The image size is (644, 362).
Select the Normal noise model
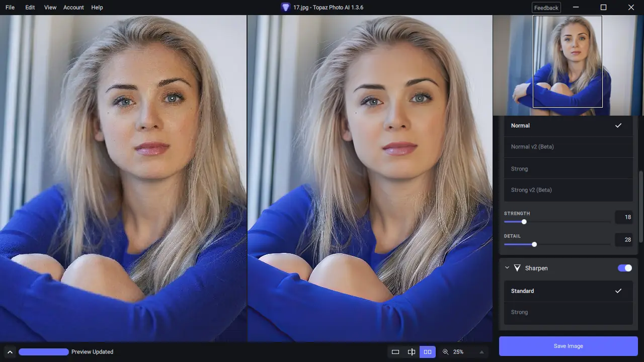coord(569,126)
